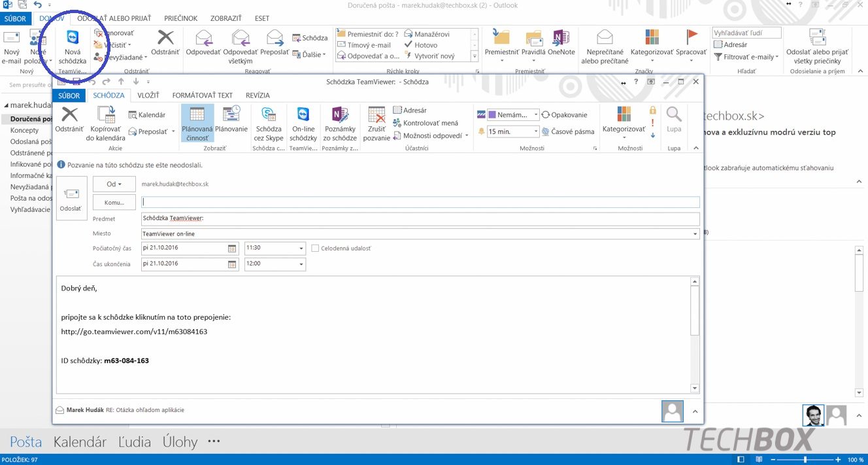The height and width of the screenshot is (465, 868).
Task: Set recurrence with Opakovanie
Action: coord(564,114)
